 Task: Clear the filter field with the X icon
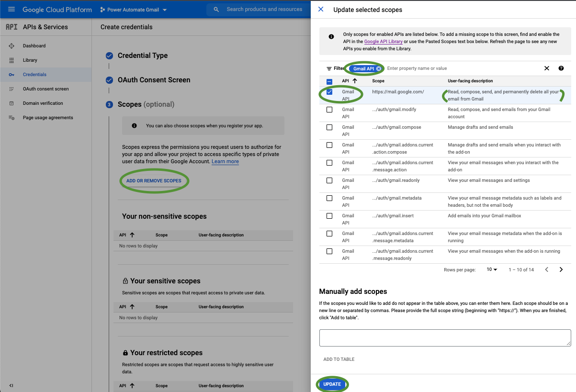(x=547, y=68)
